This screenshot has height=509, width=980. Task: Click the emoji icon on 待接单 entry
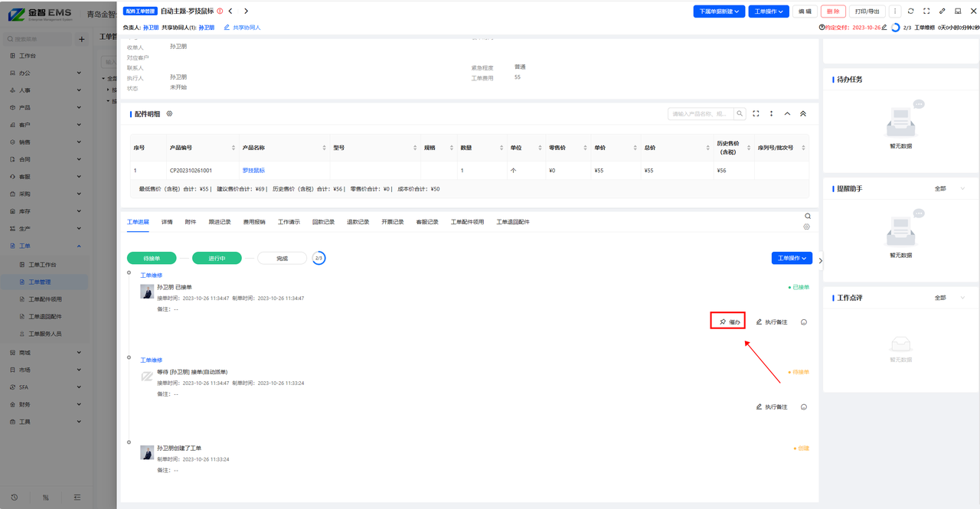coord(804,407)
